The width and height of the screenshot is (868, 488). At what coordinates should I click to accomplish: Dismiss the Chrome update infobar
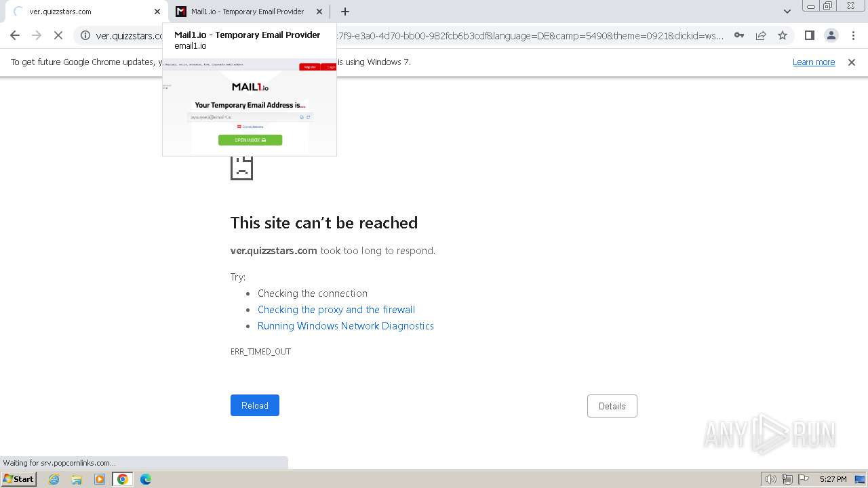tap(852, 62)
